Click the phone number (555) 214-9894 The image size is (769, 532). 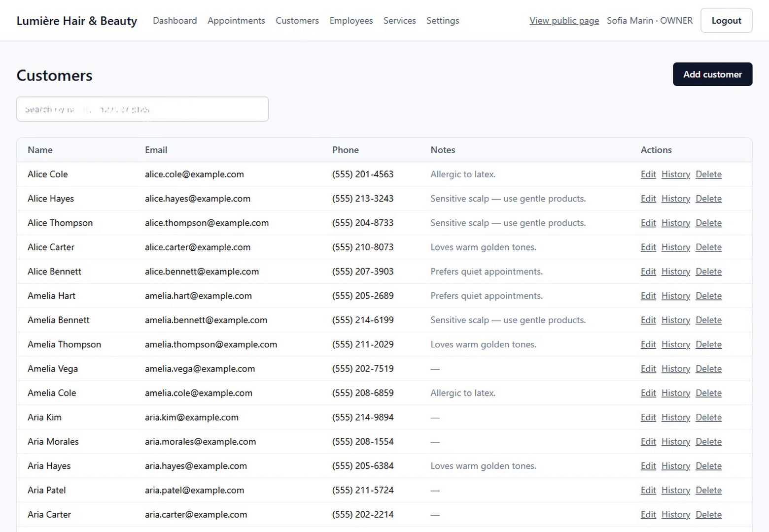[x=363, y=417]
